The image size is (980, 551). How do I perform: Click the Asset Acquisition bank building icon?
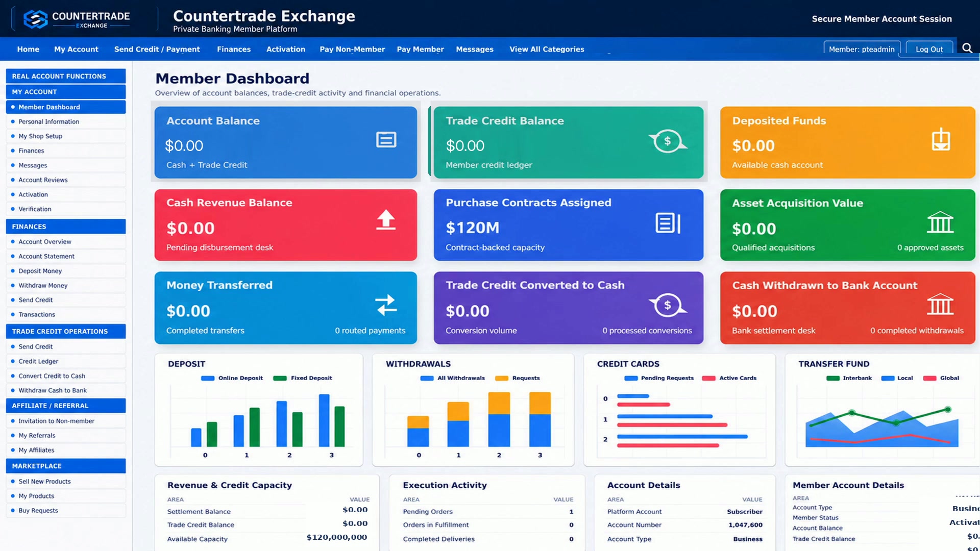coord(940,222)
